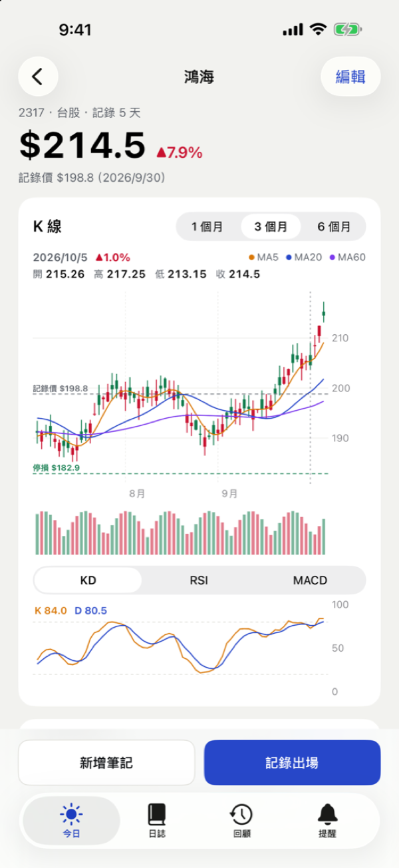The height and width of the screenshot is (868, 399).
Task: Open the 編輯 edit button
Action: pyautogui.click(x=350, y=77)
